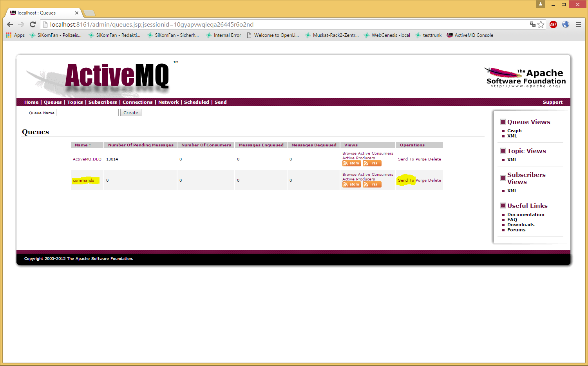This screenshot has width=588, height=366.
Task: Bookmark this page with the star icon
Action: coord(541,25)
